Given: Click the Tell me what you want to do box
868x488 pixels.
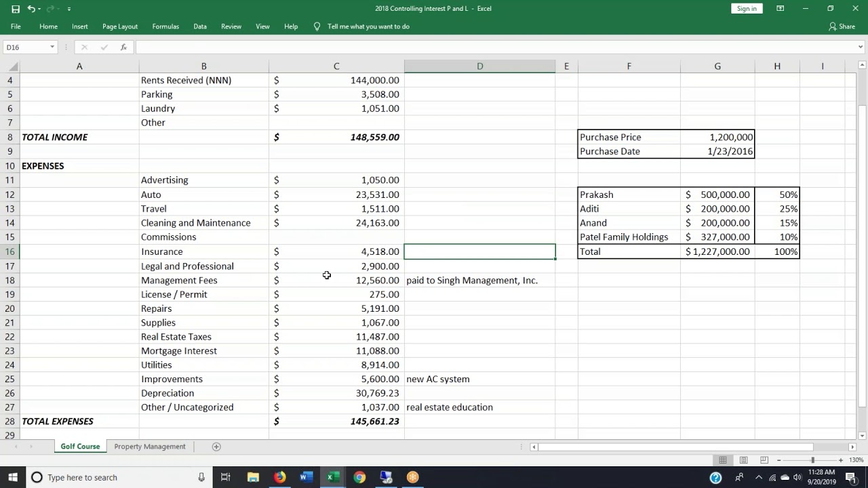Looking at the screenshot, I should click(368, 26).
